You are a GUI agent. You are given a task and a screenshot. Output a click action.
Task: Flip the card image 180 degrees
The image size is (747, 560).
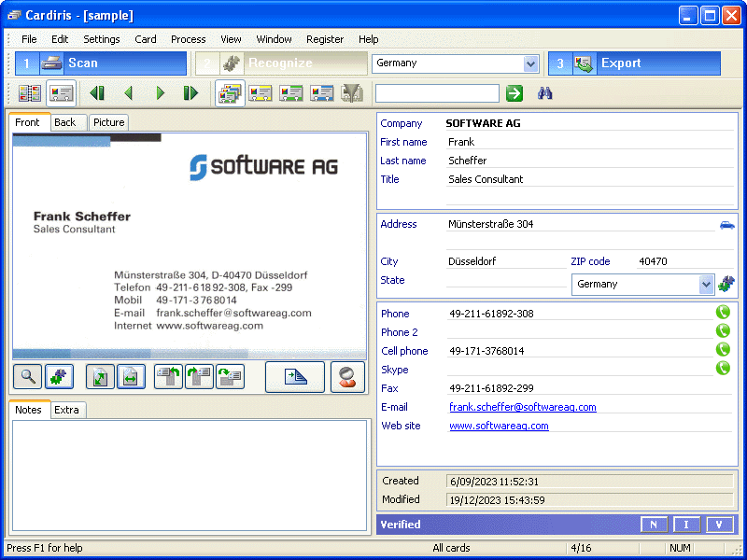230,377
